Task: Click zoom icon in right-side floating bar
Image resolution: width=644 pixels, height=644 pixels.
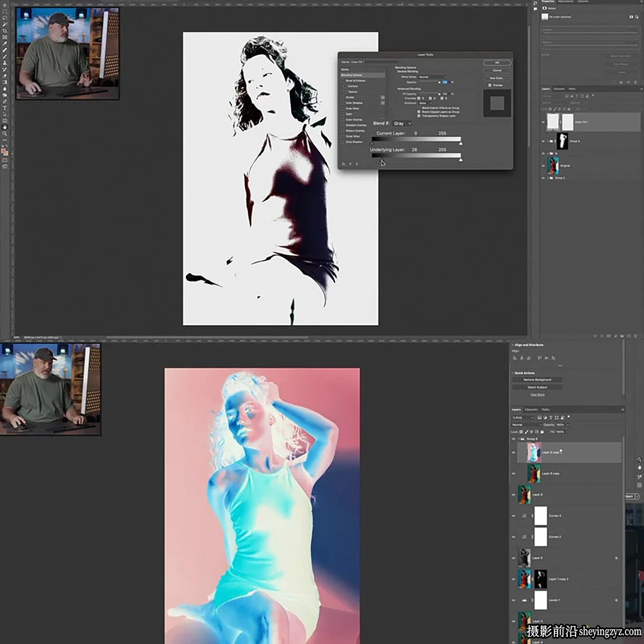Action: [639, 460]
